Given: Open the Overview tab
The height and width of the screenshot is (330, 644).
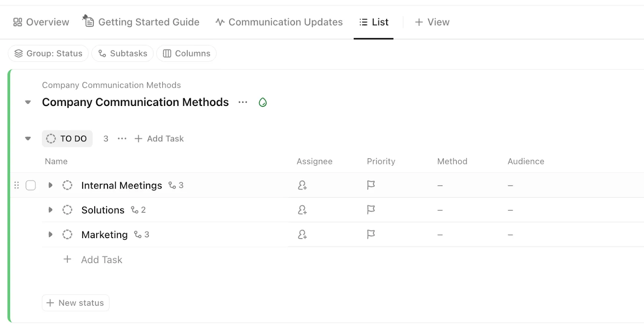Looking at the screenshot, I should (x=41, y=22).
